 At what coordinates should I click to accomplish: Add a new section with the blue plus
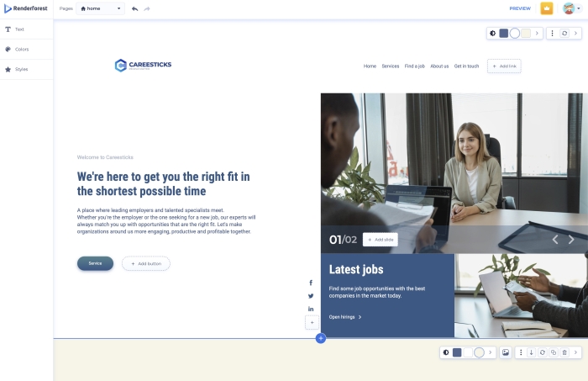[321, 339]
